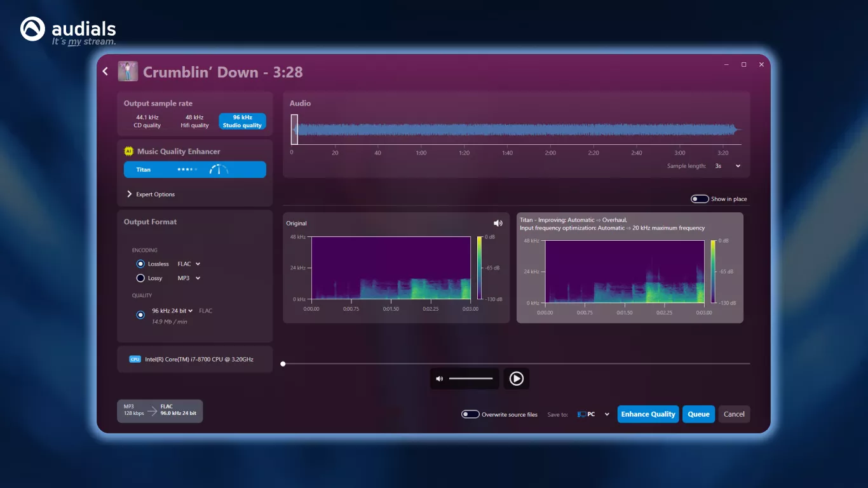
Task: Choose 48 kHz Hifi quality option
Action: point(194,121)
